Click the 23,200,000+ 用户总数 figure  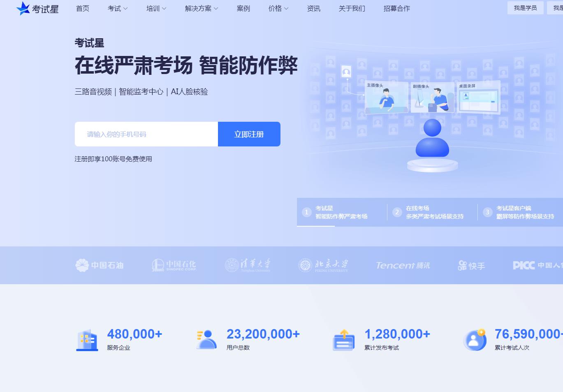[263, 334]
